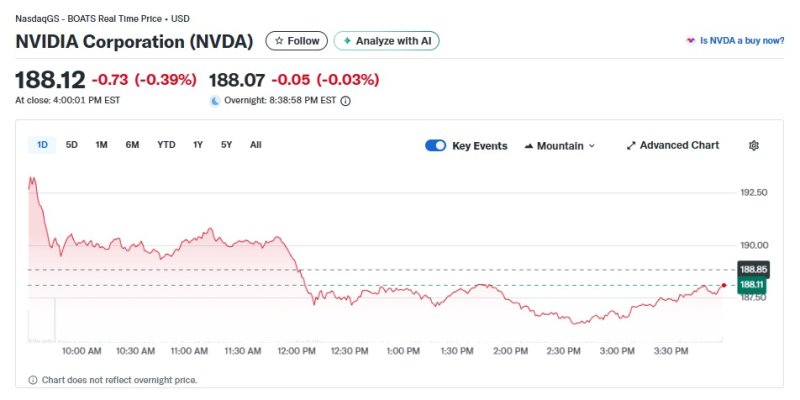
Task: Click the chart disclaimer info icon
Action: [32, 380]
